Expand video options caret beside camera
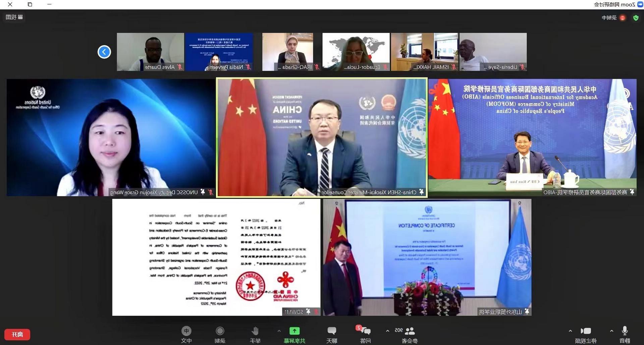 (x=570, y=331)
